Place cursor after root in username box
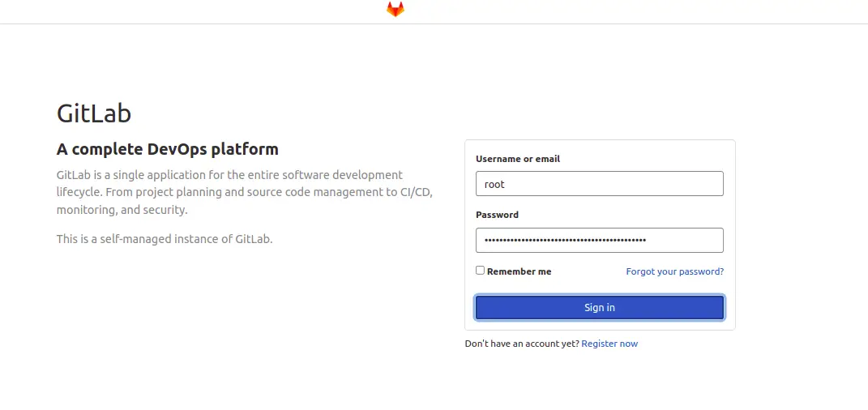 click(x=506, y=184)
